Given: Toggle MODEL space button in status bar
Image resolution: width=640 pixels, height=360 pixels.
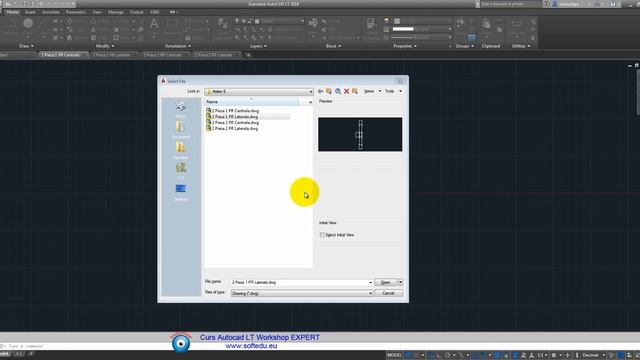Looking at the screenshot, I should (394, 355).
